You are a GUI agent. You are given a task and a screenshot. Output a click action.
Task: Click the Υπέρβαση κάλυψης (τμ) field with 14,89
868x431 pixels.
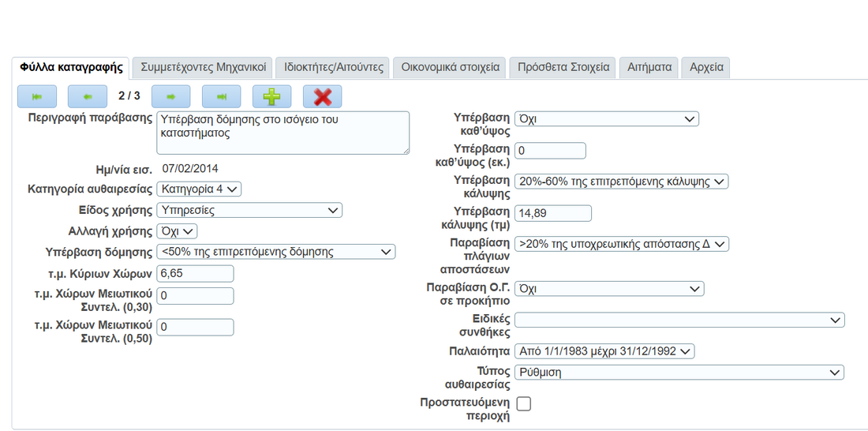tap(553, 213)
